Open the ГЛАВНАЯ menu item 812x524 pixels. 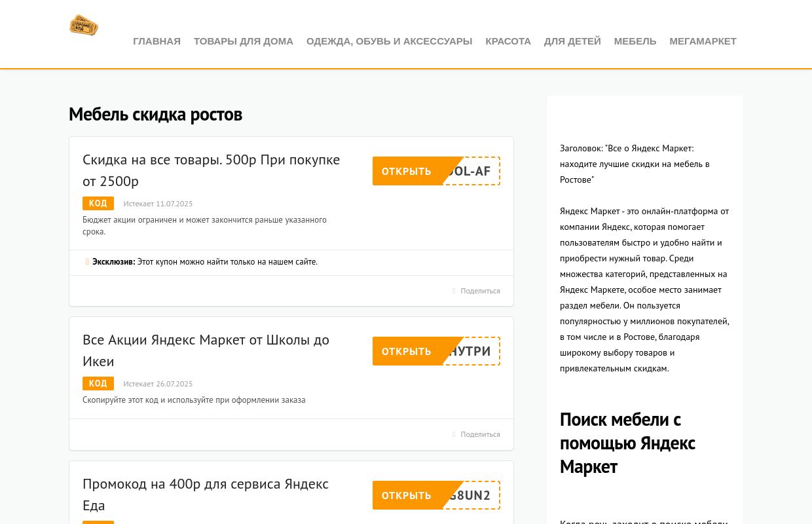click(157, 41)
